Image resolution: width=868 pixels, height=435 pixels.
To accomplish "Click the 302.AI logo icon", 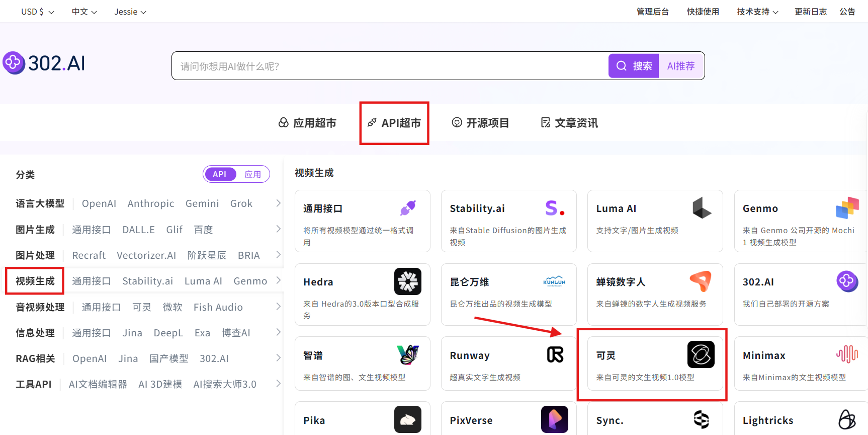I will [x=14, y=63].
